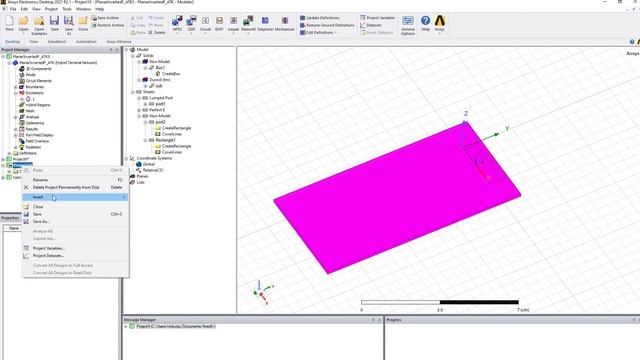Screen dimensions: 640x360
Task: Choose Rename in the context menu
Action: pyautogui.click(x=75, y=180)
